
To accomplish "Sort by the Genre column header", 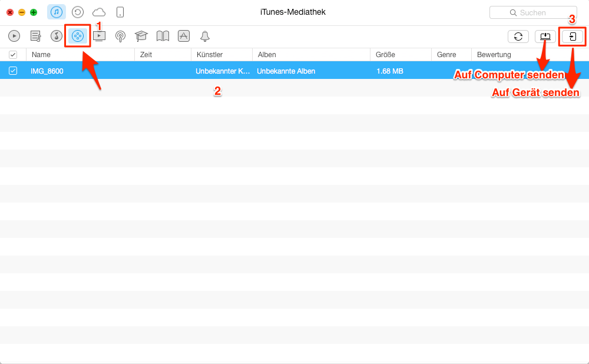I will click(x=452, y=55).
